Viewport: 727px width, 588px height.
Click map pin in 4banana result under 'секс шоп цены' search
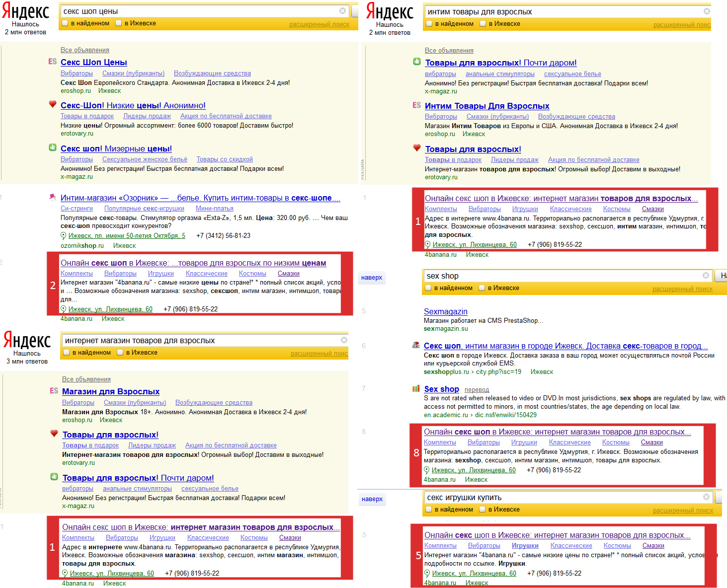tap(63, 309)
